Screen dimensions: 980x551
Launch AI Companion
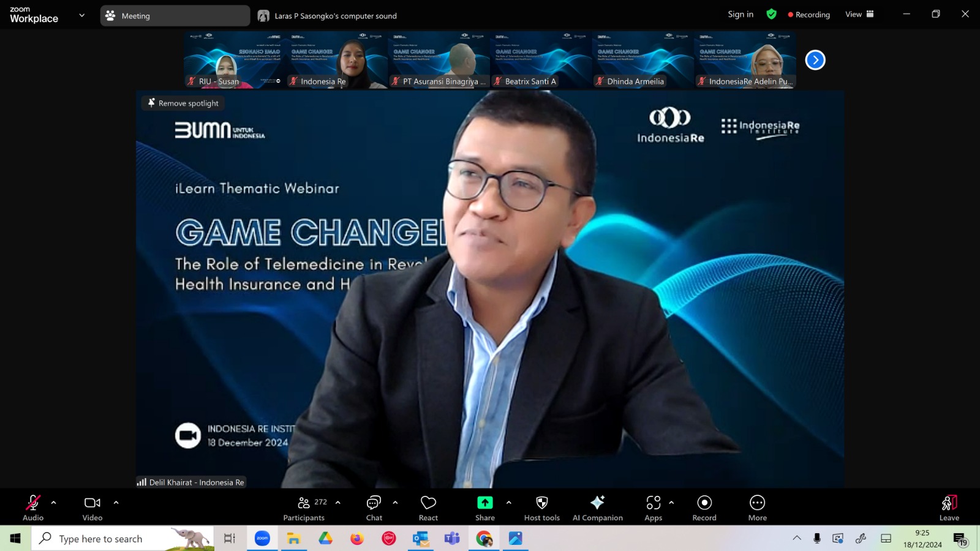click(x=597, y=508)
